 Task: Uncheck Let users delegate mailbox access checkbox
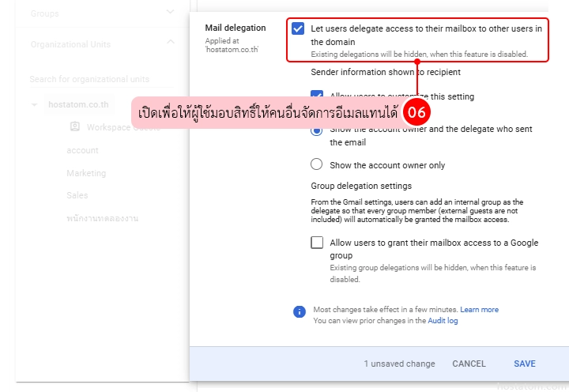point(298,28)
